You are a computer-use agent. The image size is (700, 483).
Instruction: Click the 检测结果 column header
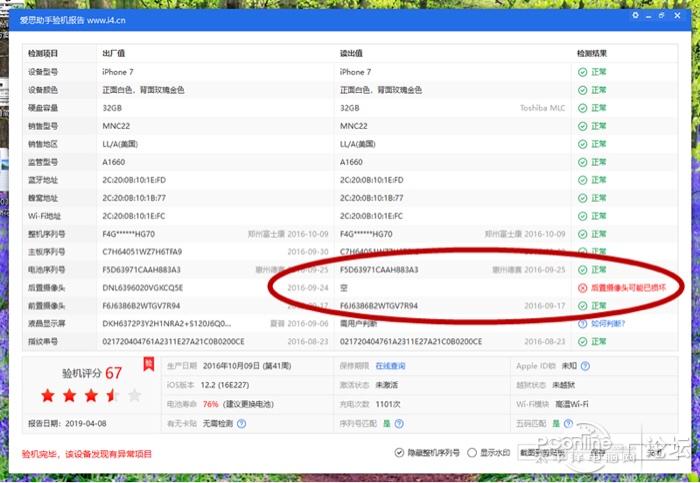[x=592, y=54]
